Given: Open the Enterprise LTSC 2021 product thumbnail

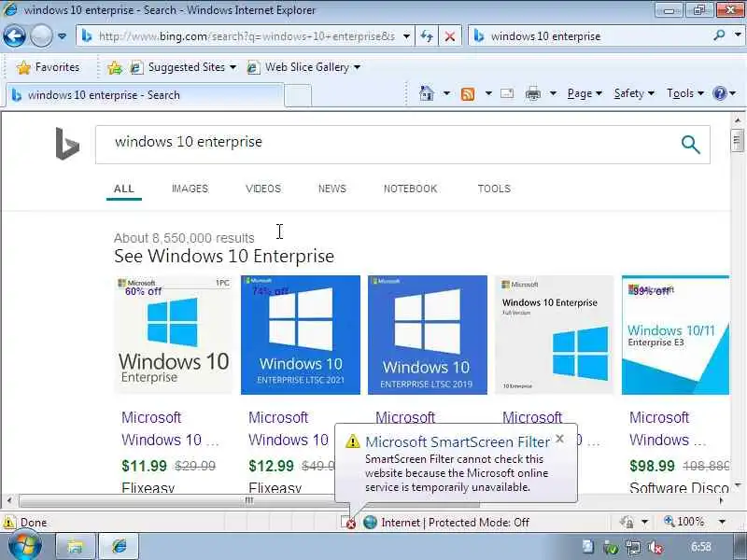Looking at the screenshot, I should click(301, 335).
